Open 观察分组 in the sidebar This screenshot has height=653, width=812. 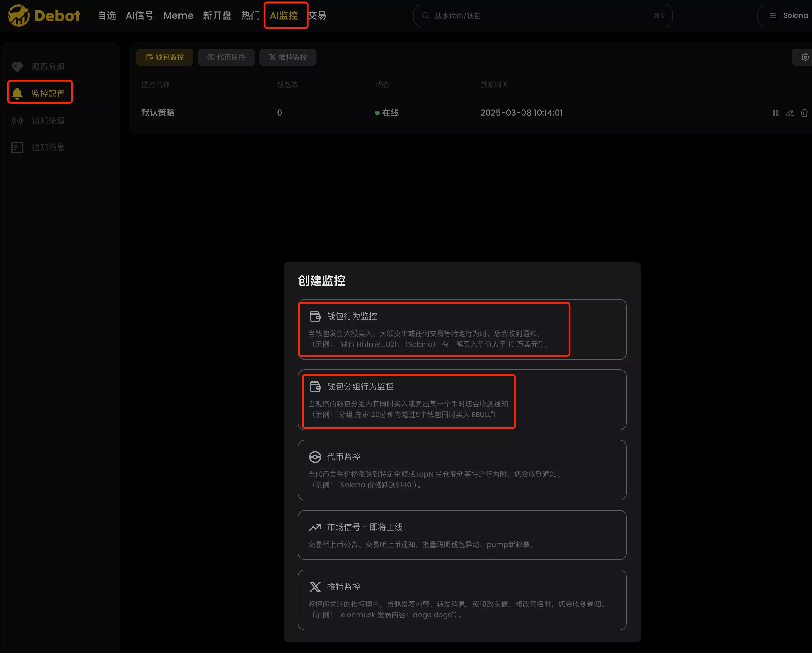point(48,67)
